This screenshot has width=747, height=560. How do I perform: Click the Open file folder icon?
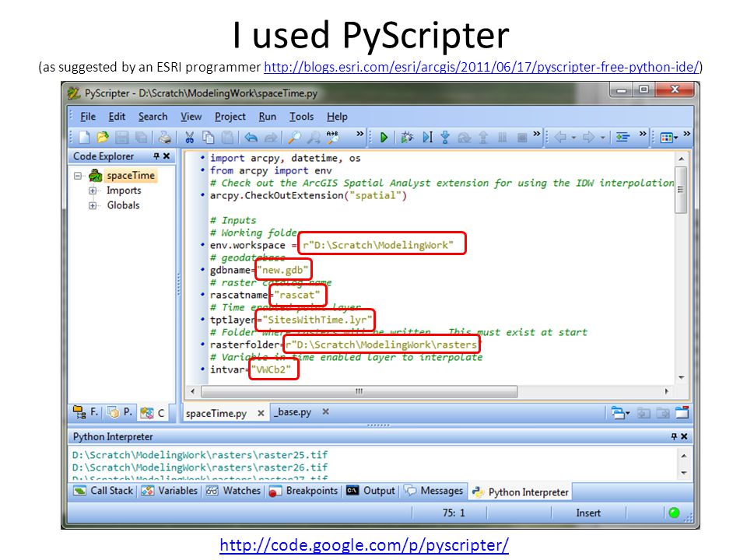[103, 137]
